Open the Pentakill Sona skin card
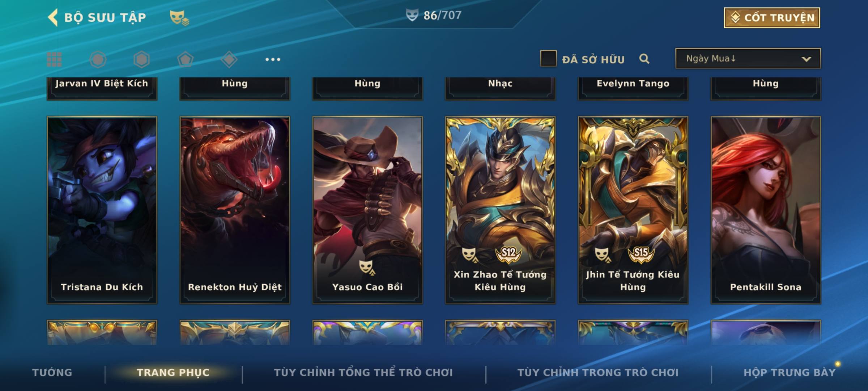Image resolution: width=868 pixels, height=391 pixels. coord(766,210)
